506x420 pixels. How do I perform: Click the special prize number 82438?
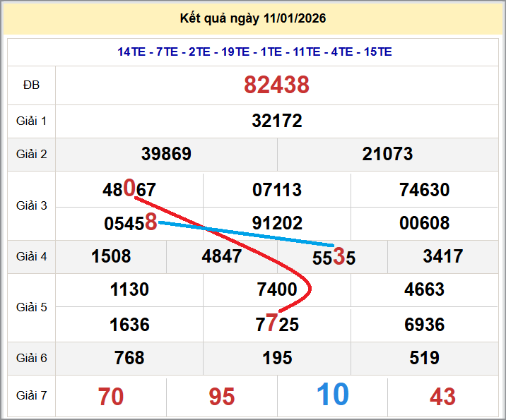(x=276, y=85)
